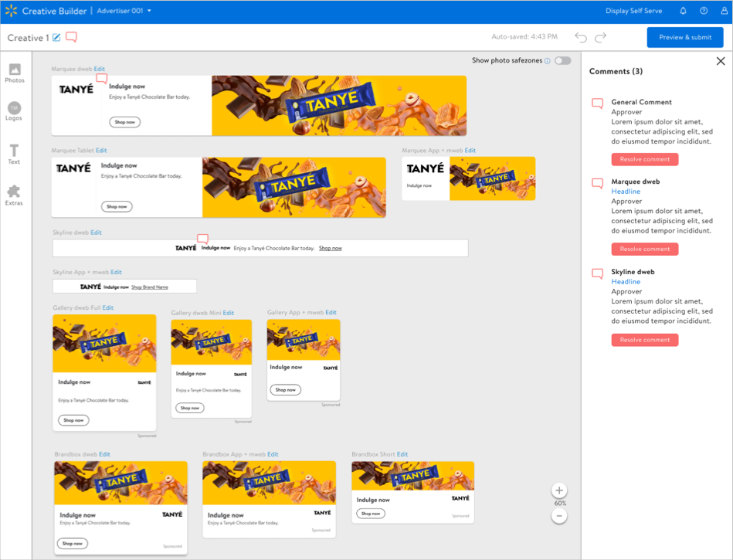Open the Extras panel in sidebar

point(14,195)
